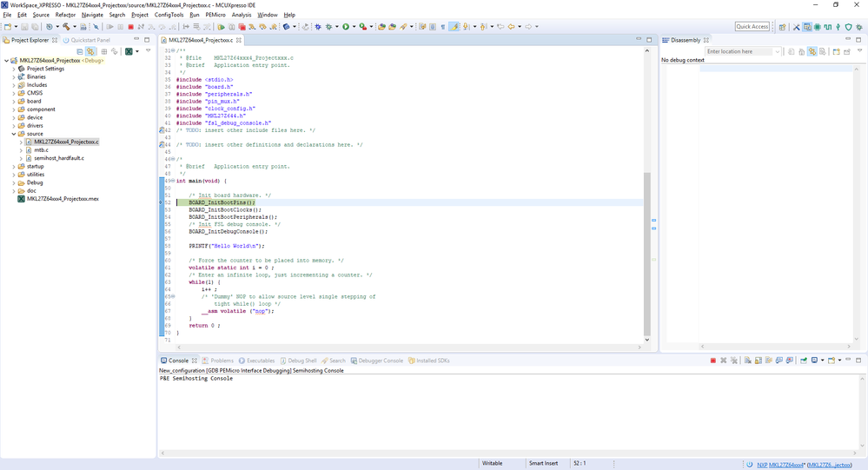Open the Clocks tool waveform icon
The image size is (868, 470).
(x=827, y=27)
